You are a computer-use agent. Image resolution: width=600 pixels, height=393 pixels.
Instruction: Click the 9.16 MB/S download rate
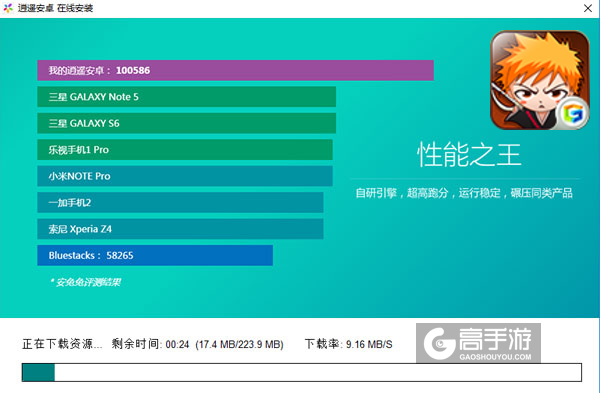369,344
